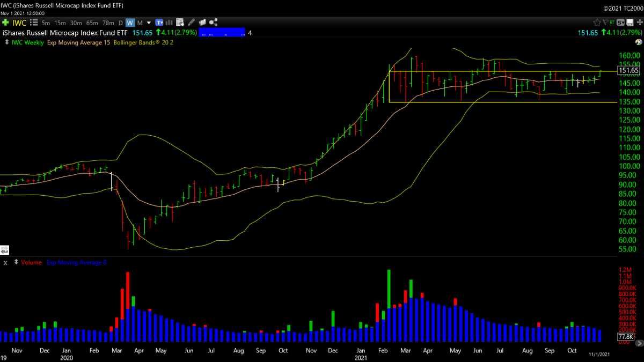Screen dimensions: 644x362
Task: Click the 160.00 price scale value
Action: pyautogui.click(x=628, y=56)
